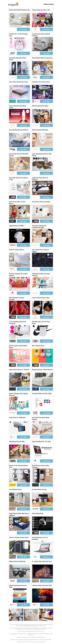This screenshot has height=644, width=62.
Task: Click the Corus Hotels logo
Action: click(x=35, y=581)
